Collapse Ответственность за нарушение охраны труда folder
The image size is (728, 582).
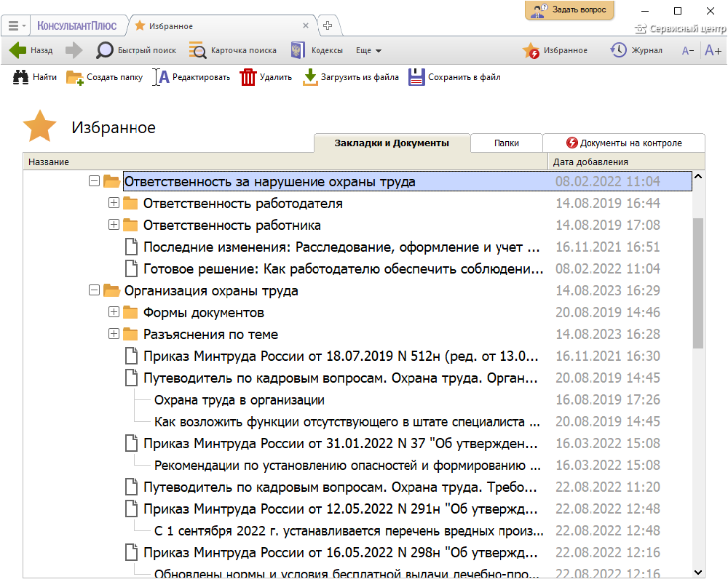tap(94, 181)
